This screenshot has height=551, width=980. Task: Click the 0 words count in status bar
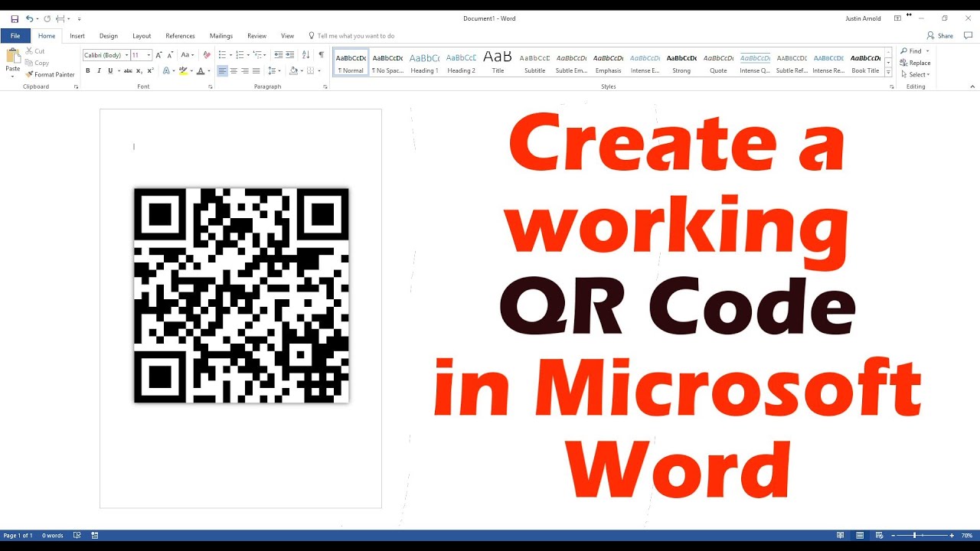53,536
